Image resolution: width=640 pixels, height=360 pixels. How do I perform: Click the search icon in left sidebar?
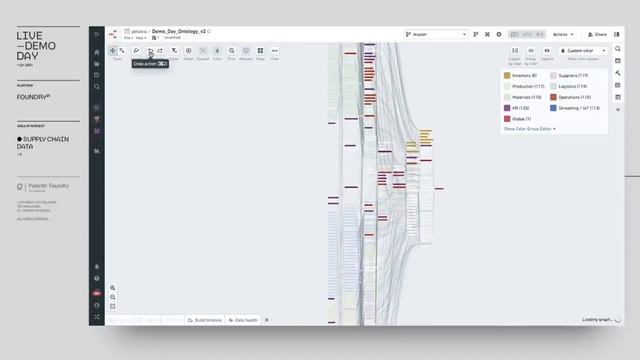click(x=97, y=87)
